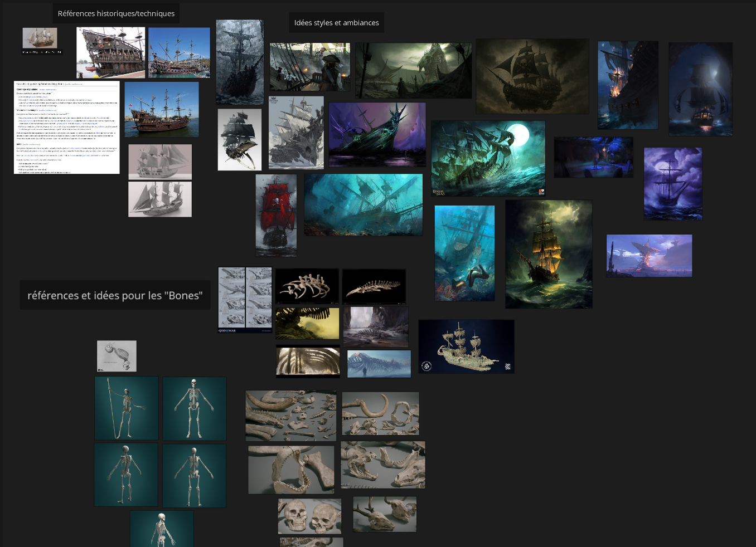Select the "Références historiques/techniques" title label
The image size is (756, 547).
[x=116, y=13]
